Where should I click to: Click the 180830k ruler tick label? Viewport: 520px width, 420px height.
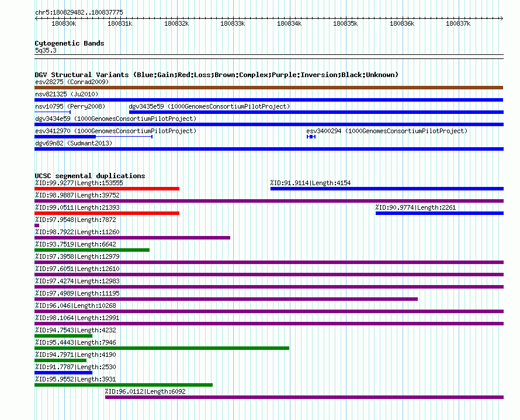pos(64,23)
